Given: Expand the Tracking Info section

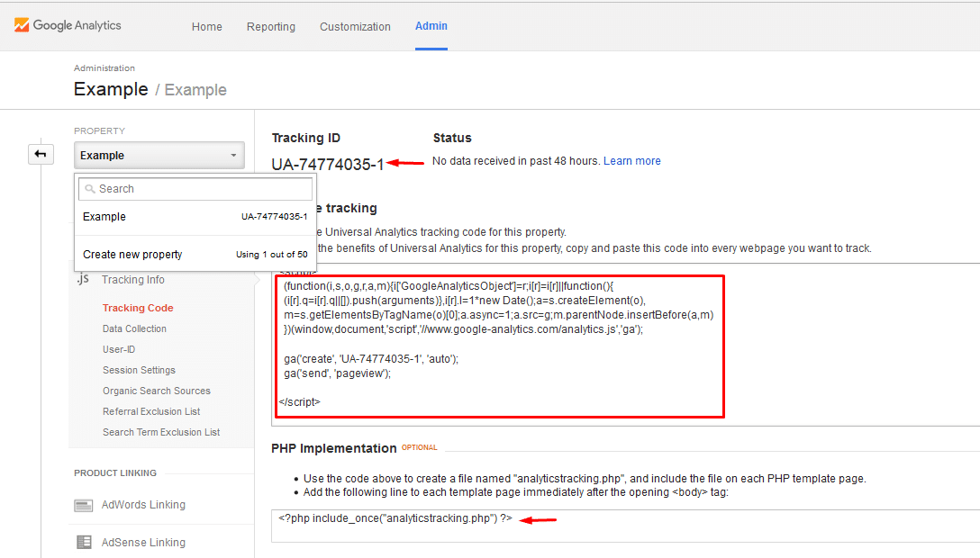Looking at the screenshot, I should pyautogui.click(x=133, y=280).
